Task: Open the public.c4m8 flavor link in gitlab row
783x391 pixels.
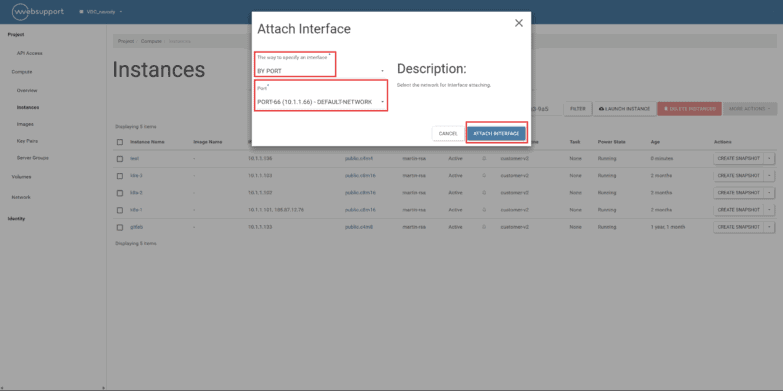Action: [x=359, y=227]
